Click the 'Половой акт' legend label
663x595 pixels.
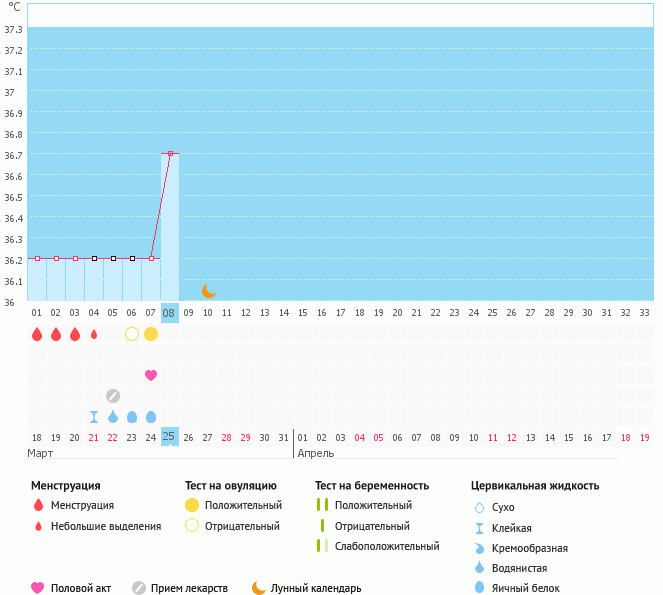click(x=84, y=588)
